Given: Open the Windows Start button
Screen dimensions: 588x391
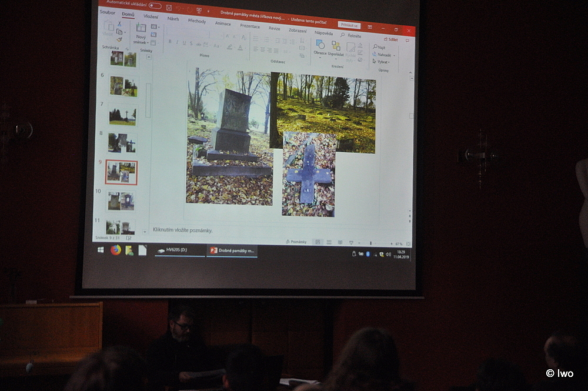Looking at the screenshot, I should point(101,250).
